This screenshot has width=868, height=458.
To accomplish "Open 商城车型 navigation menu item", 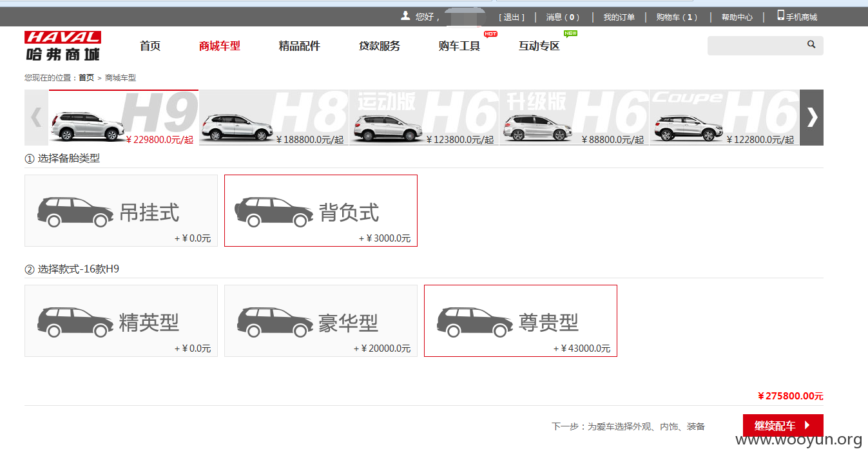I will (x=220, y=46).
